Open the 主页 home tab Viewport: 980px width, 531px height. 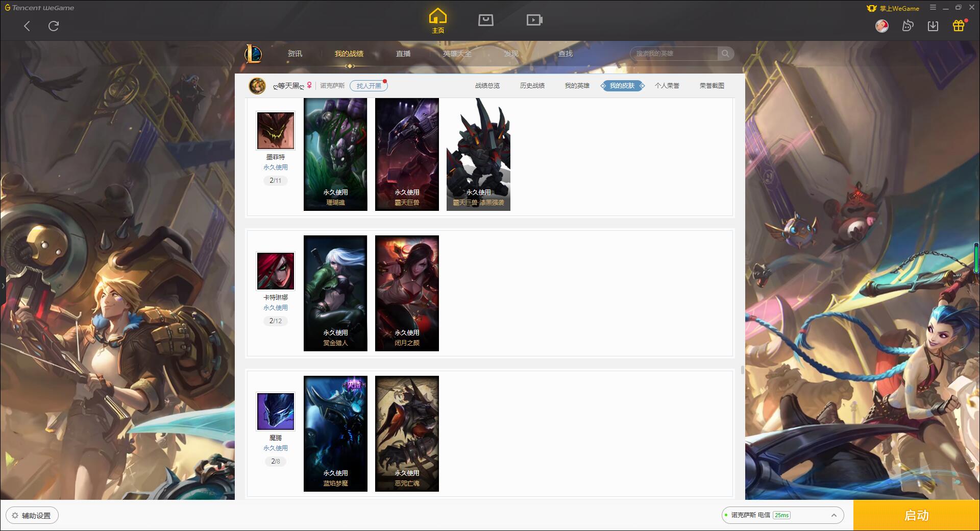click(438, 21)
